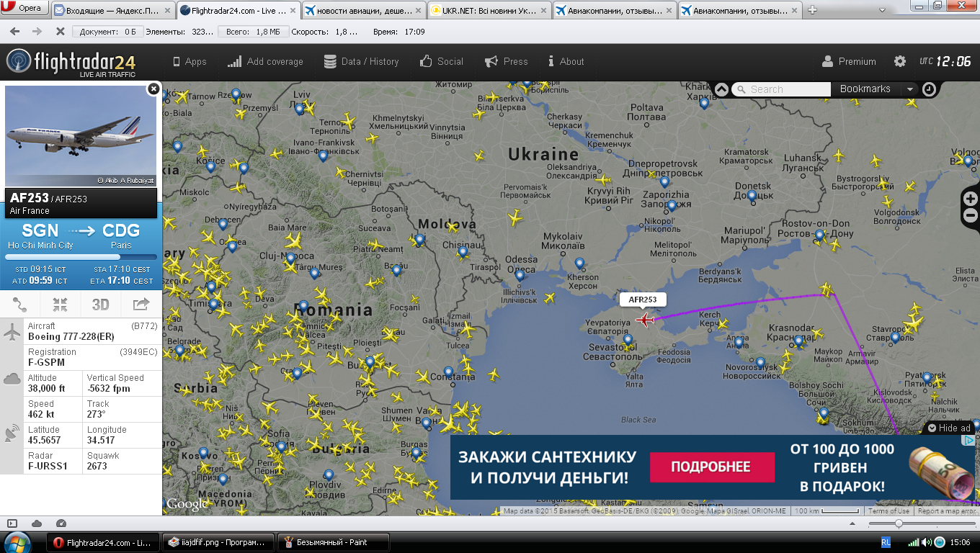Click the Add coverage link
Image resolution: width=980 pixels, height=553 pixels.
tap(265, 62)
